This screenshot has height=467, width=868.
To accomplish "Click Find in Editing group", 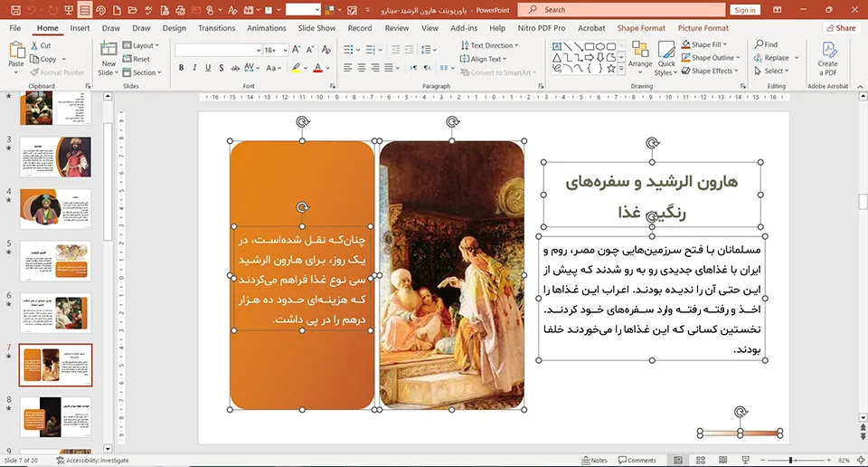I will click(766, 44).
